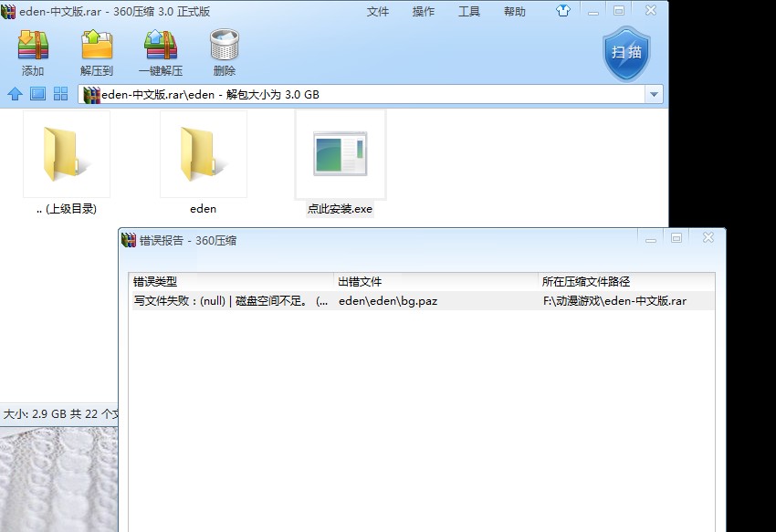Image resolution: width=776 pixels, height=532 pixels.
Task: Click the 扫描 (Scan) shield button
Action: click(626, 54)
